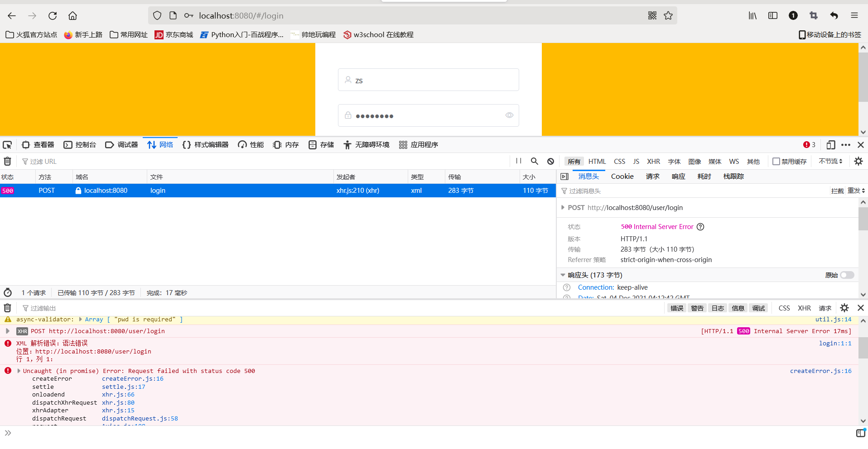
Task: Open the 京东商城 bookmark
Action: point(174,35)
